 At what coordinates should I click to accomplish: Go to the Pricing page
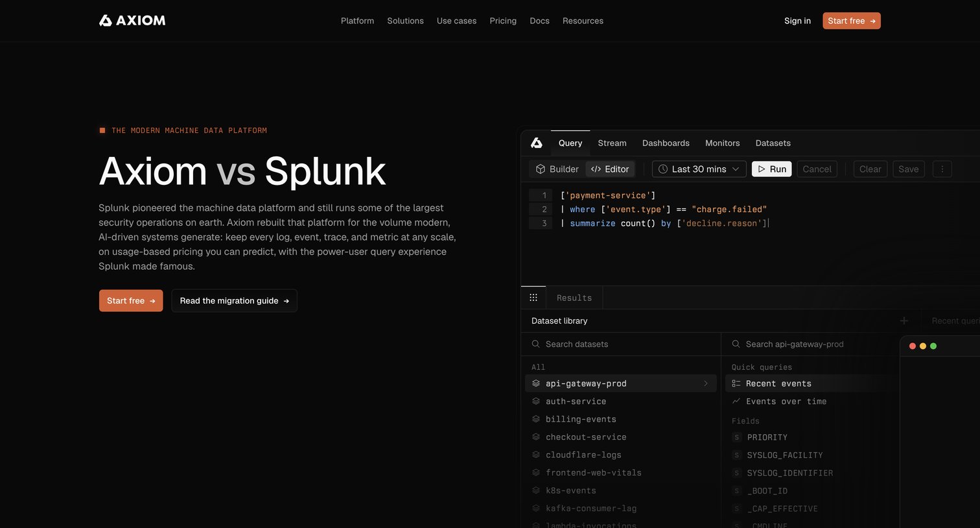(x=503, y=21)
